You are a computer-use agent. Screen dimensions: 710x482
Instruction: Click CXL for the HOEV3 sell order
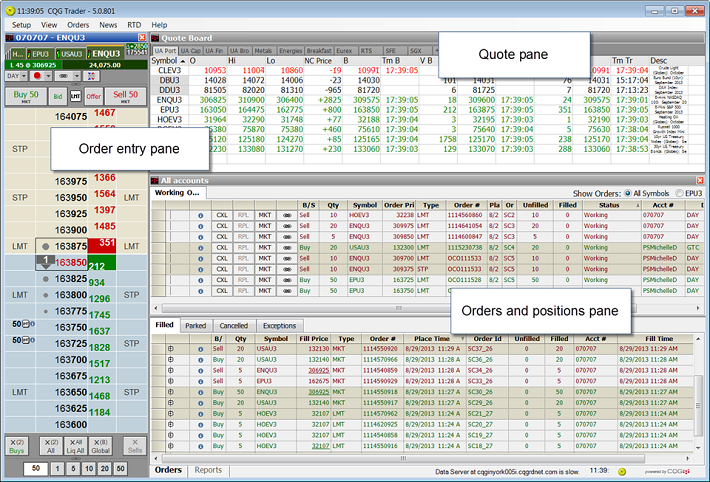[x=222, y=215]
